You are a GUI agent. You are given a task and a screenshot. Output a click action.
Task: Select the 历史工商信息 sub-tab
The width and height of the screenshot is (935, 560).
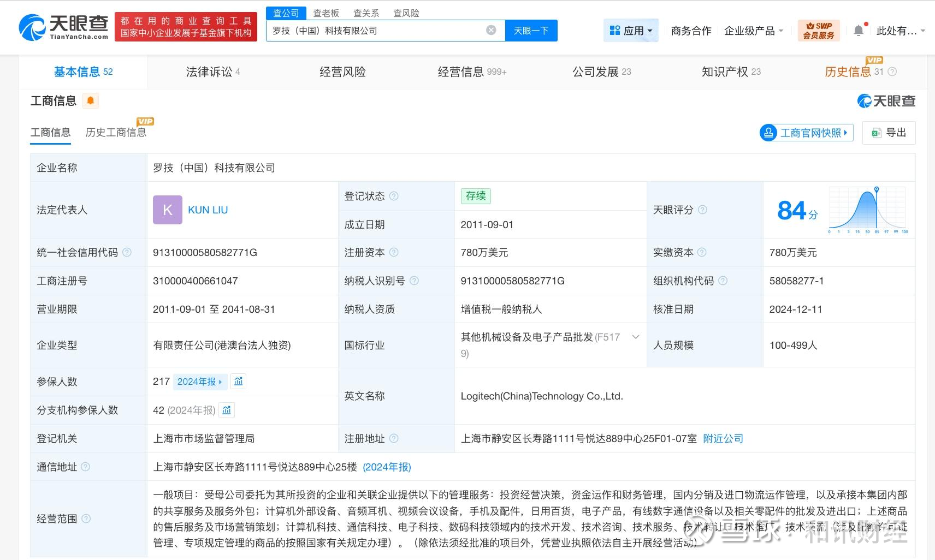tap(116, 133)
